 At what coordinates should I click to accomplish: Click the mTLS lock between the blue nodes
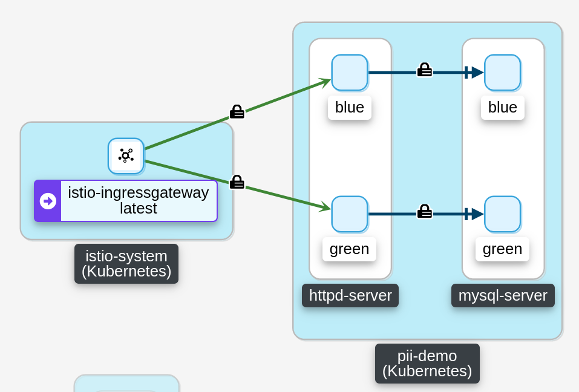425,70
